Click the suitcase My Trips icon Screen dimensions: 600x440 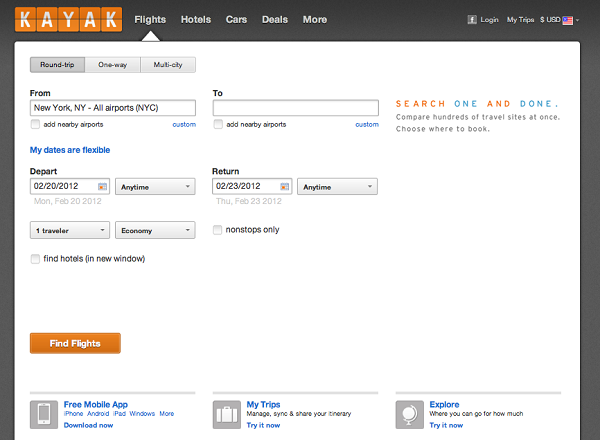[x=227, y=415]
